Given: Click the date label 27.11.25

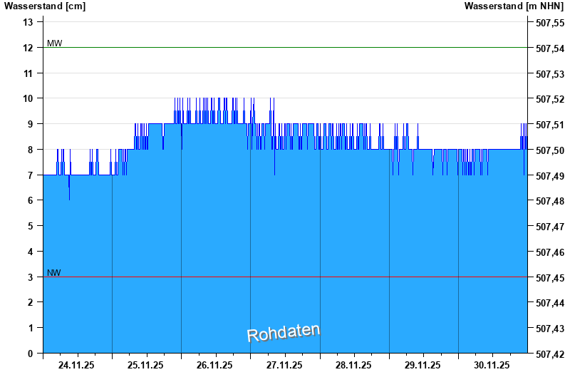Looking at the screenshot, I should 284,365.
